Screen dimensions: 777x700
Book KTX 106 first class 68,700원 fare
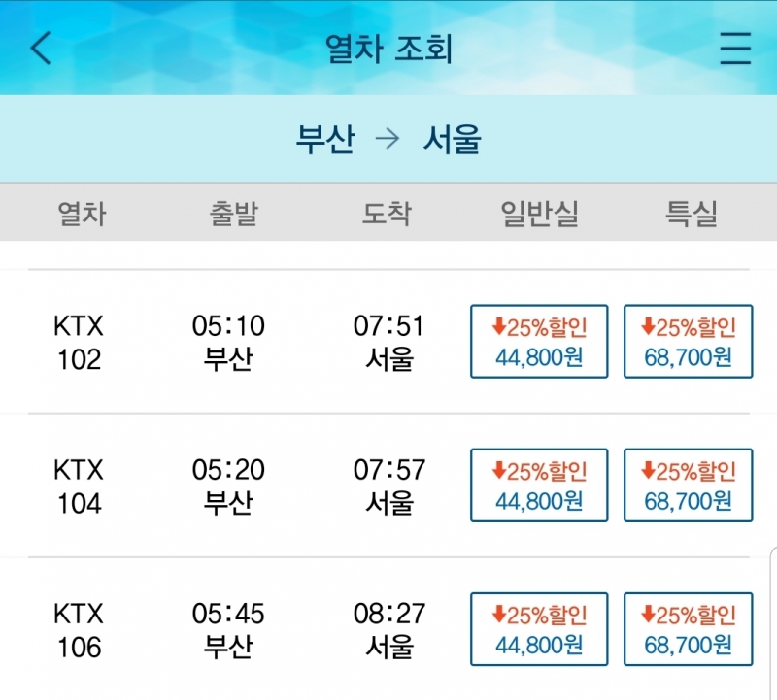(688, 628)
